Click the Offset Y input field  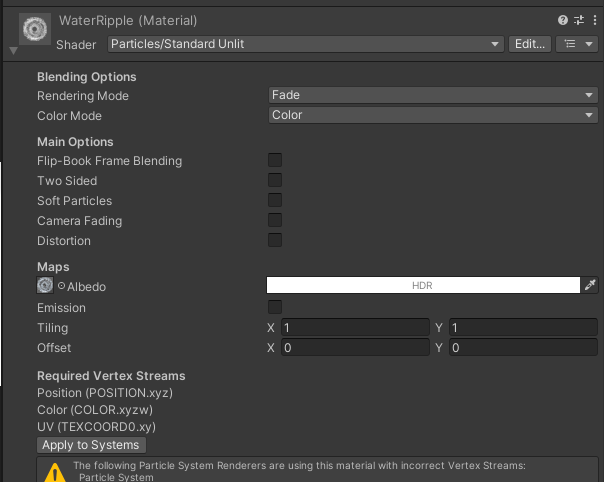point(523,348)
